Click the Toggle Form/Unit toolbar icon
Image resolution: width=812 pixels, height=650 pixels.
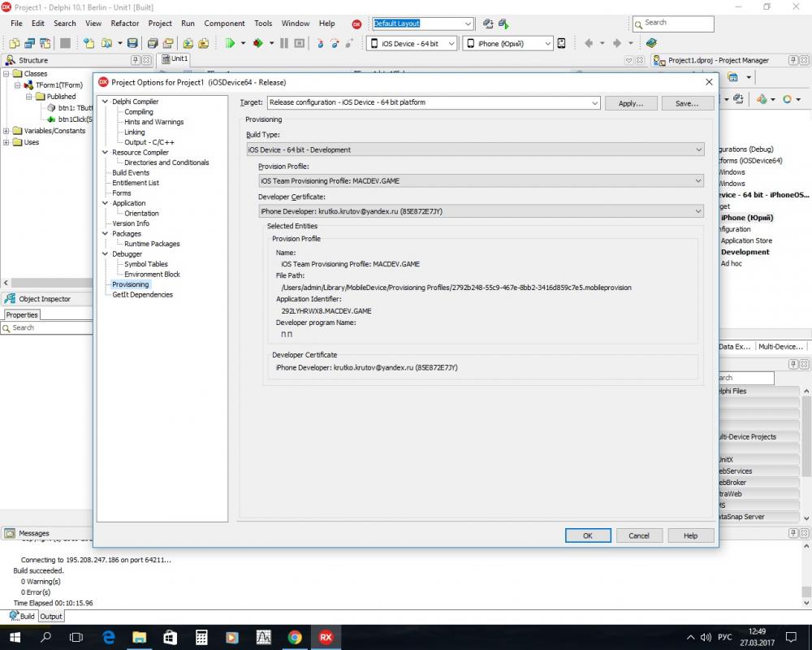pos(45,44)
